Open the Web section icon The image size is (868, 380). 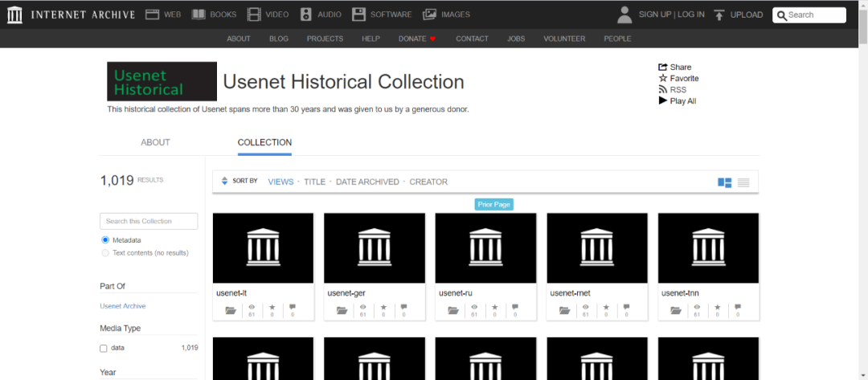[x=152, y=14]
